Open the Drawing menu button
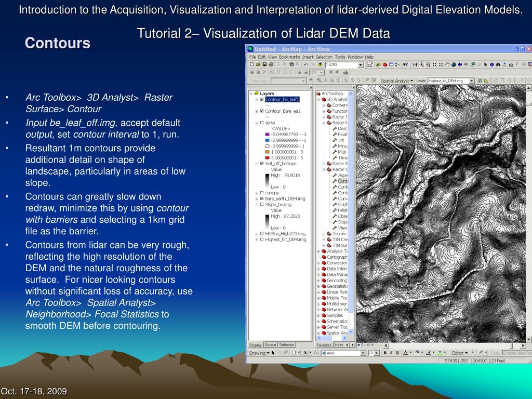 (x=259, y=353)
